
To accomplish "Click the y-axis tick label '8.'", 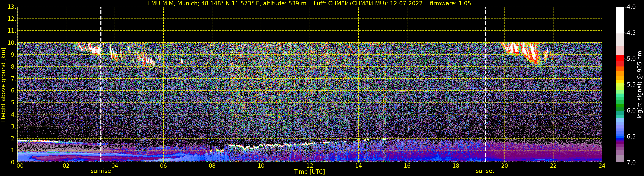I will coord(13,67).
